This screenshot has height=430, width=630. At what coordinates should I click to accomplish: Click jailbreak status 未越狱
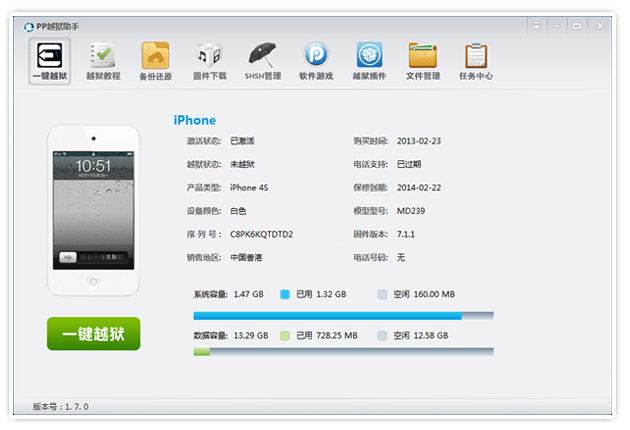[x=242, y=164]
